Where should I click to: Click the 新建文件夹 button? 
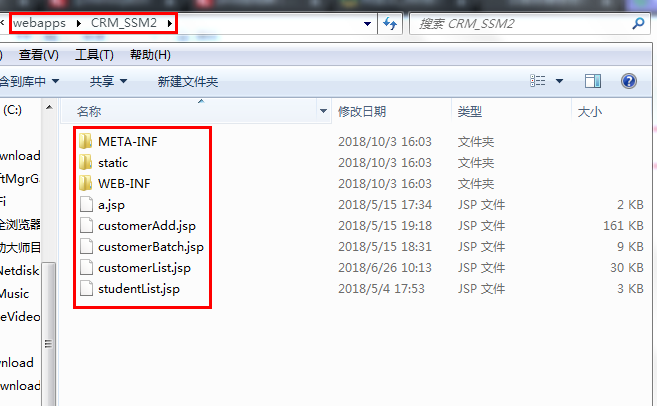pyautogui.click(x=188, y=81)
